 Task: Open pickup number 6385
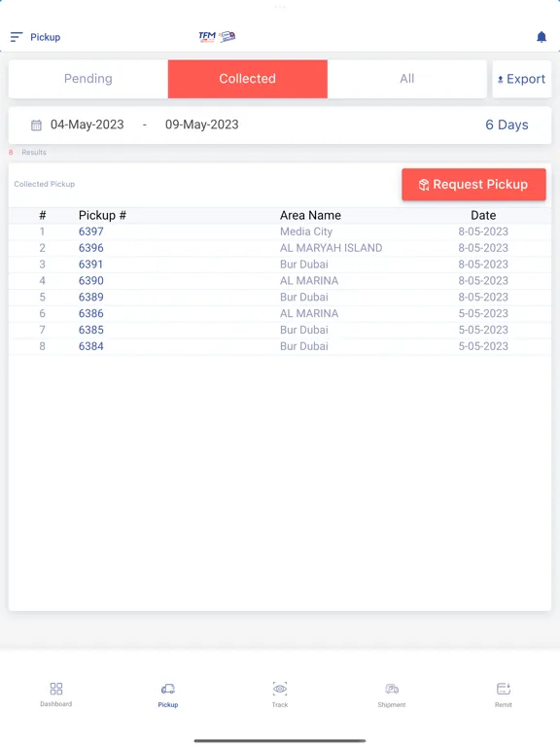(x=91, y=330)
